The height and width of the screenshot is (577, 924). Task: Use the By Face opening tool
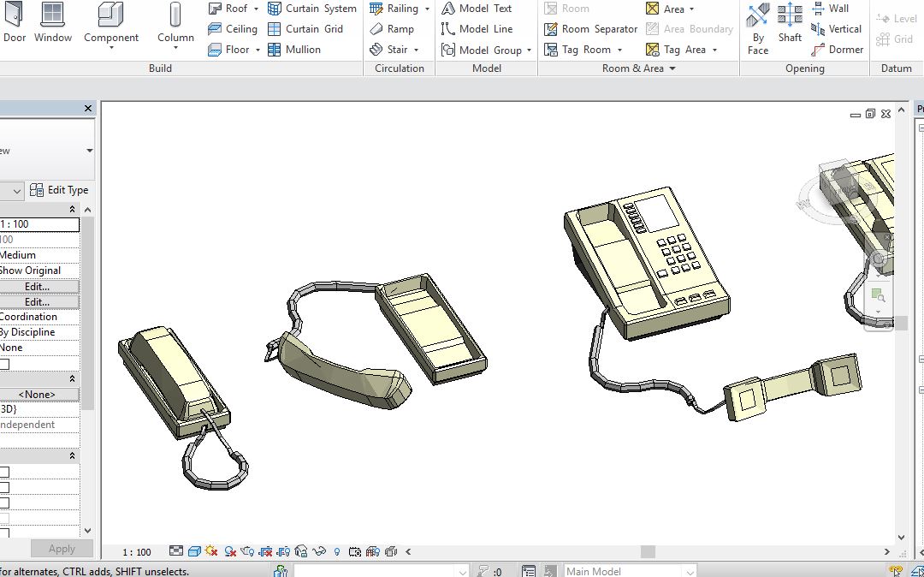click(x=758, y=26)
